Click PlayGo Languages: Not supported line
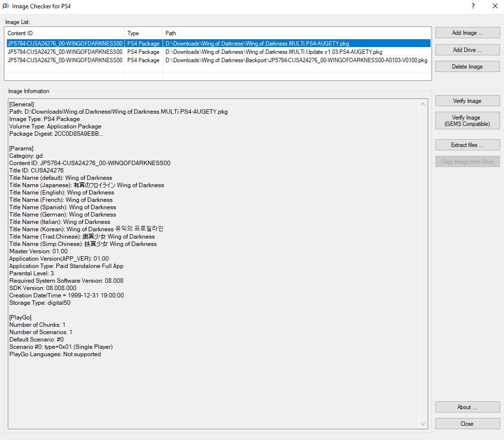Viewport: 504px width, 440px height. (x=55, y=354)
